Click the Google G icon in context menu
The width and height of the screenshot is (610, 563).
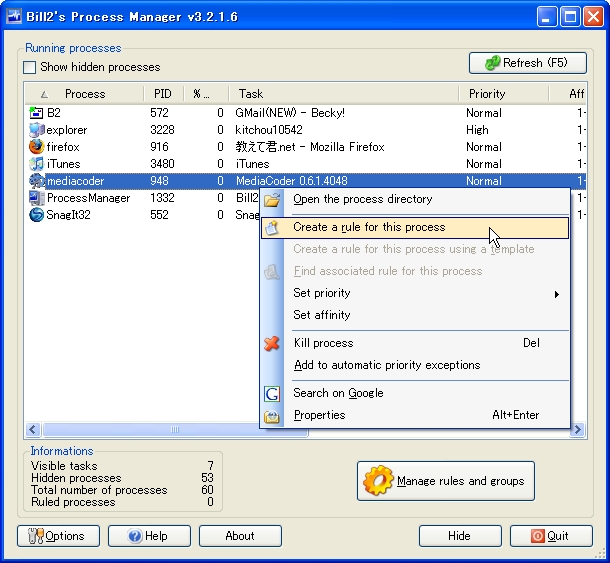pos(272,394)
